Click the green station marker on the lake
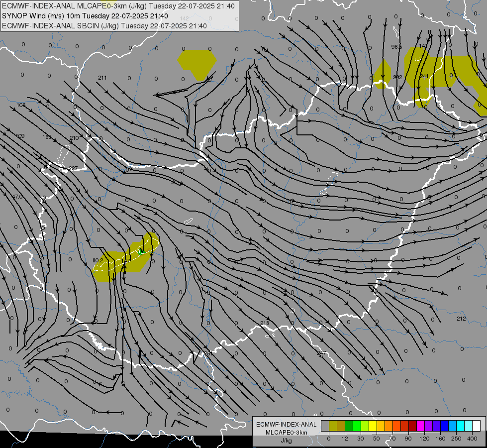Viewport: 487px width, 448px height. [x=141, y=251]
